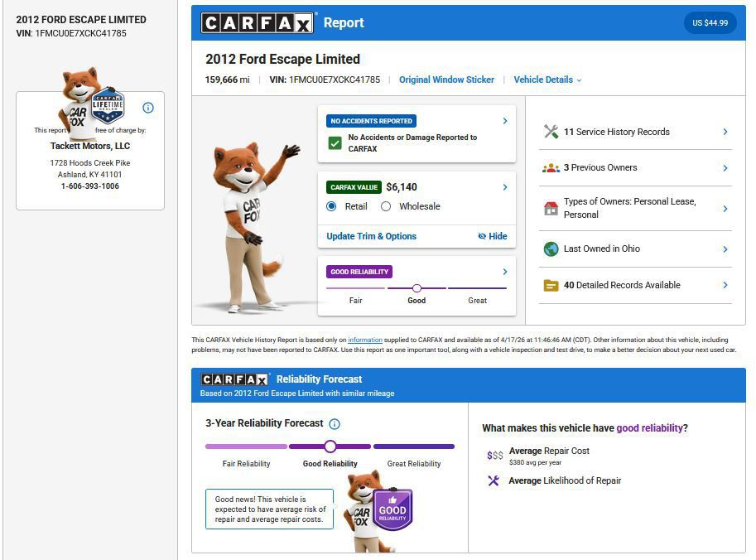Viewport: 756px width, 560px height.
Task: Open Previous Owners chevron
Action: [725, 168]
